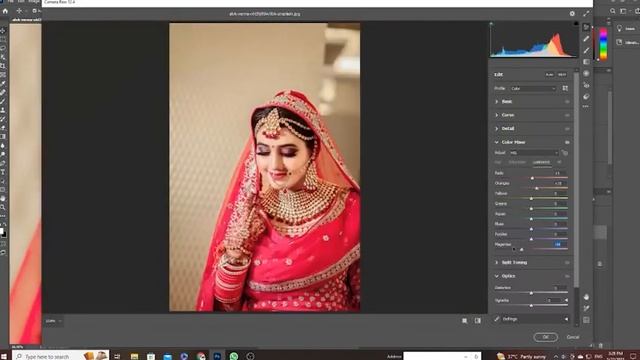Select the Move tool in Photoshop toolbar

(3, 31)
